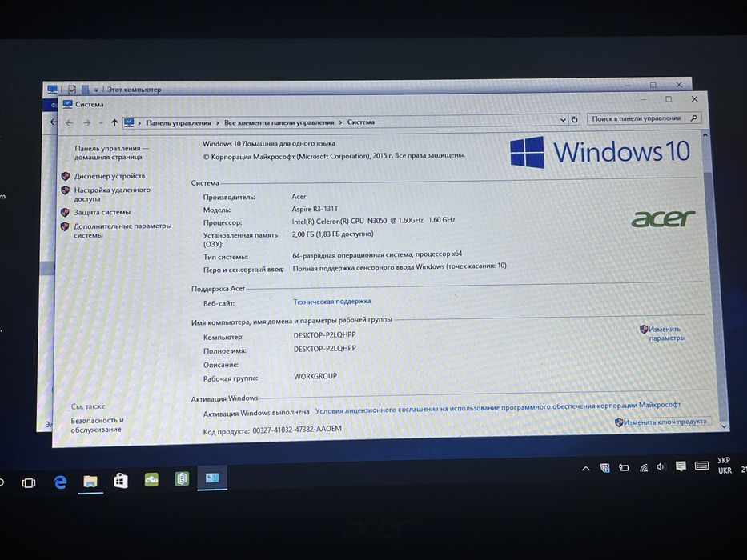Open volume speaker tray icon
Image resolution: width=747 pixels, height=560 pixels.
pyautogui.click(x=661, y=467)
